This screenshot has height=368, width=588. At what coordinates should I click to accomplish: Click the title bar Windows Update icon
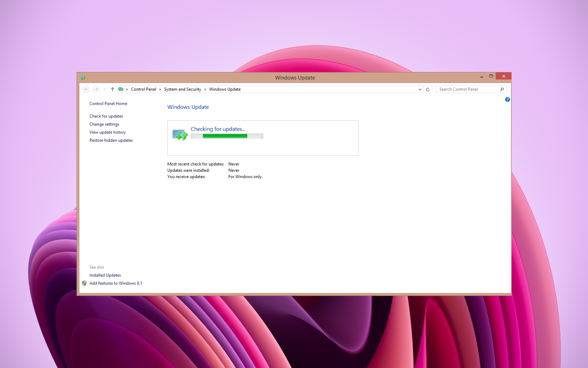[x=83, y=78]
